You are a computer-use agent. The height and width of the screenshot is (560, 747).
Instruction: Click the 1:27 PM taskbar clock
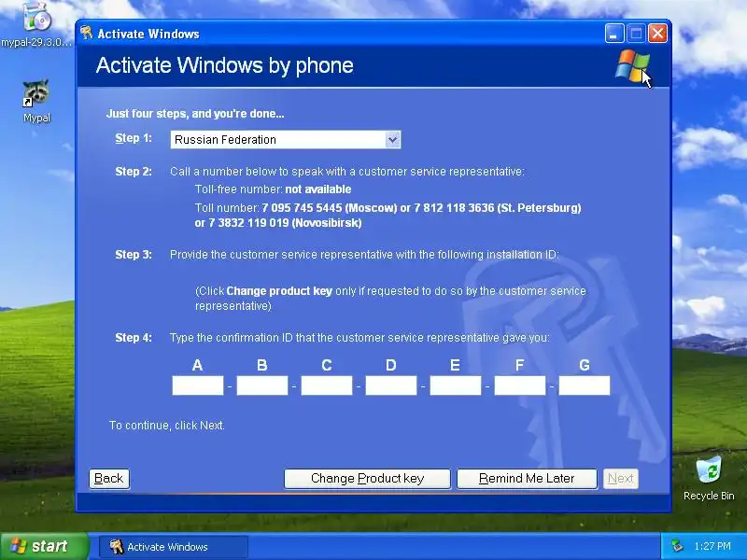(712, 546)
